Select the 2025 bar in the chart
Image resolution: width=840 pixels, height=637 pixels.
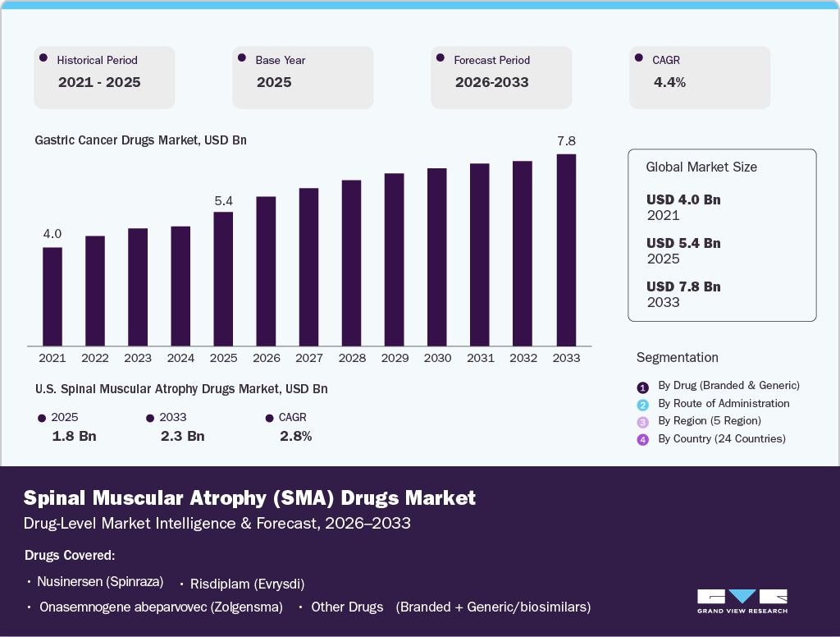[223, 279]
